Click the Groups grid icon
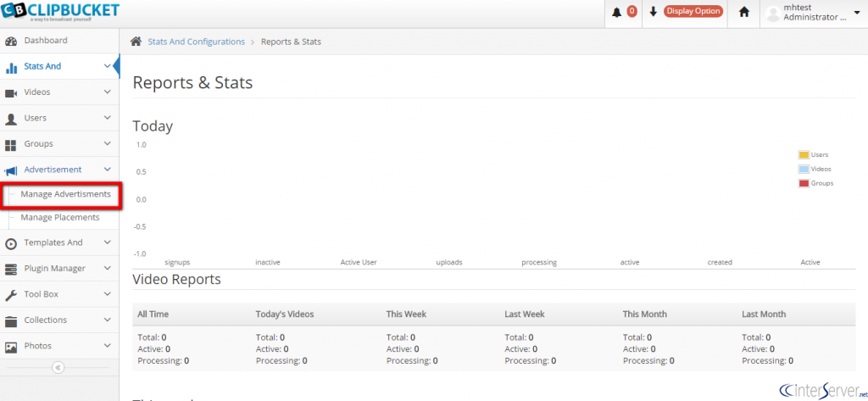Viewport: 868px width, 401px height. [x=10, y=145]
